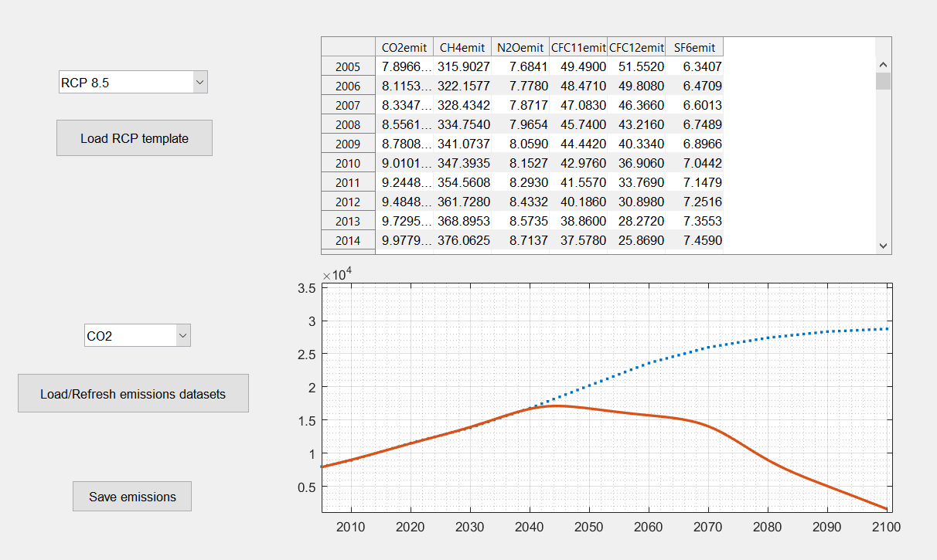Select the CFC11emit column header

point(578,47)
